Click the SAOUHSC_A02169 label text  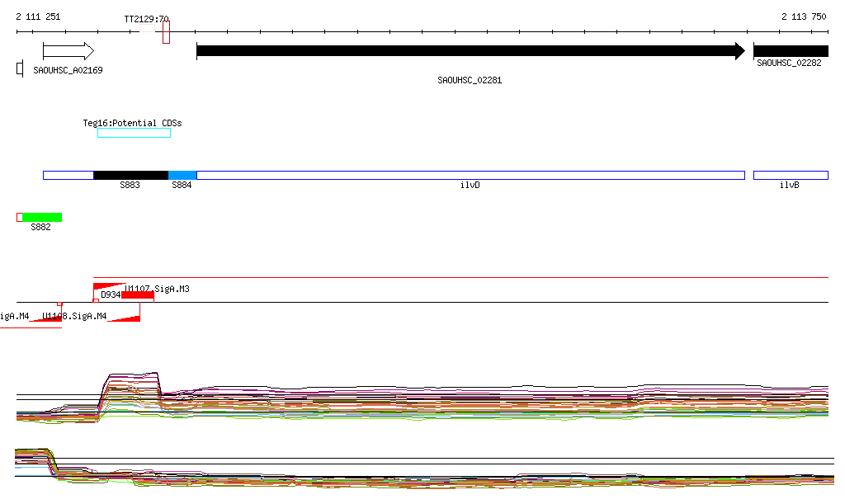click(x=68, y=70)
